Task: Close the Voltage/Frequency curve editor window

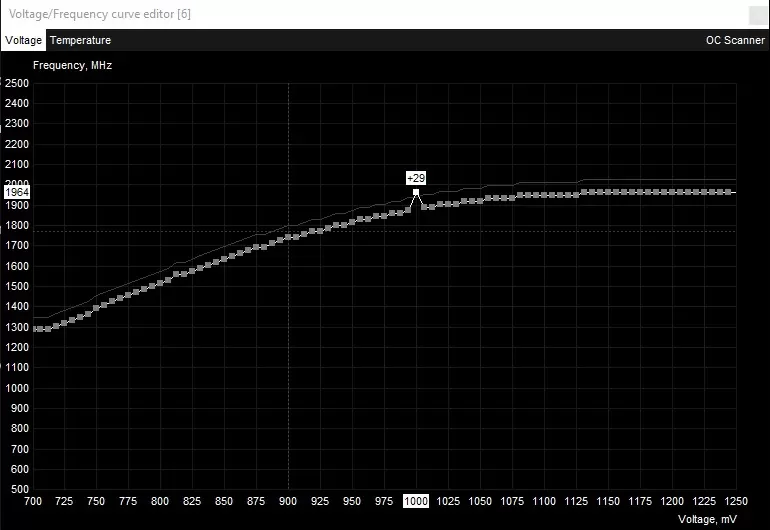Action: [758, 14]
